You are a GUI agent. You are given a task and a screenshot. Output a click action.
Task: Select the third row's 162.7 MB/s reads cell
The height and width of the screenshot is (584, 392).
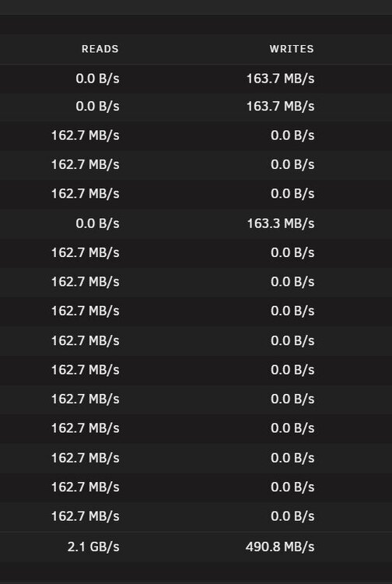pos(86,135)
